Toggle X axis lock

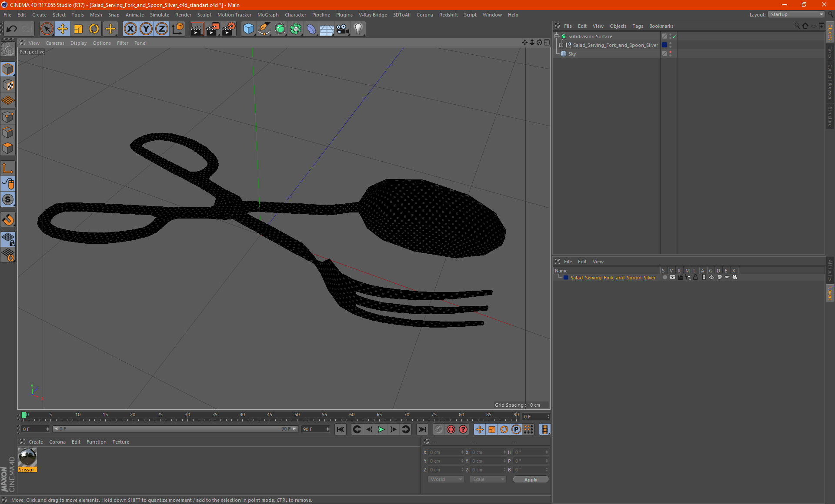coord(130,29)
